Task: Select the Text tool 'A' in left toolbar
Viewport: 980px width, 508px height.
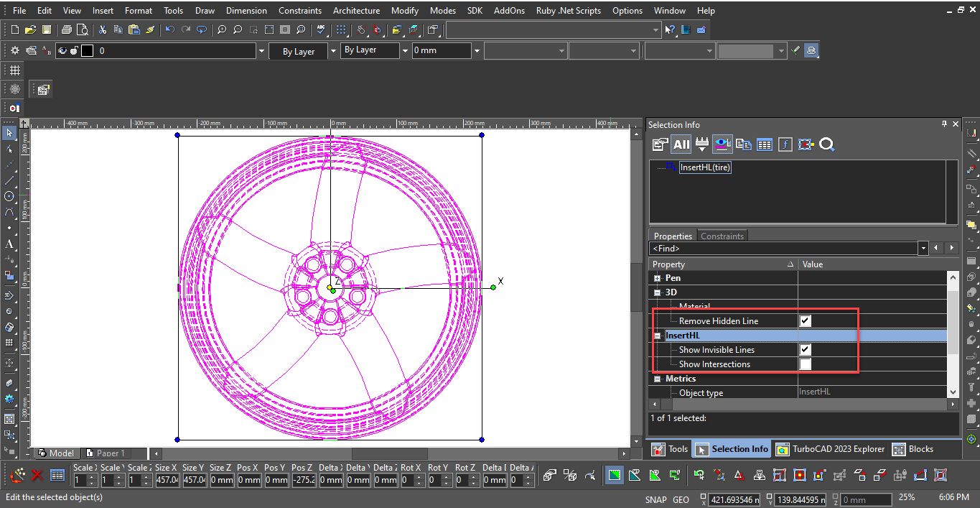Action: pyautogui.click(x=9, y=244)
